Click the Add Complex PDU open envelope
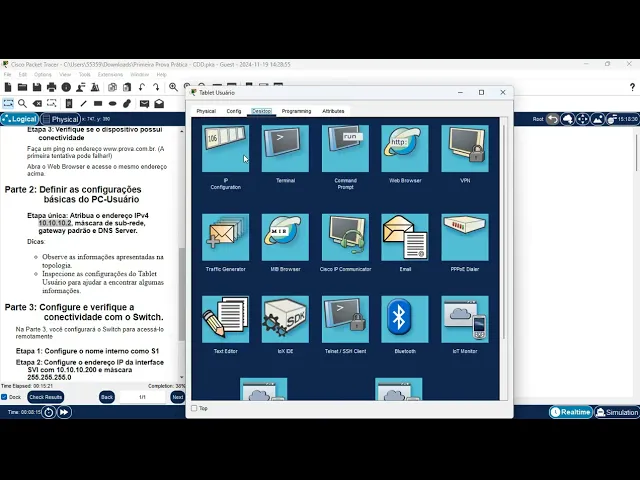640x480 pixels. coord(159,104)
